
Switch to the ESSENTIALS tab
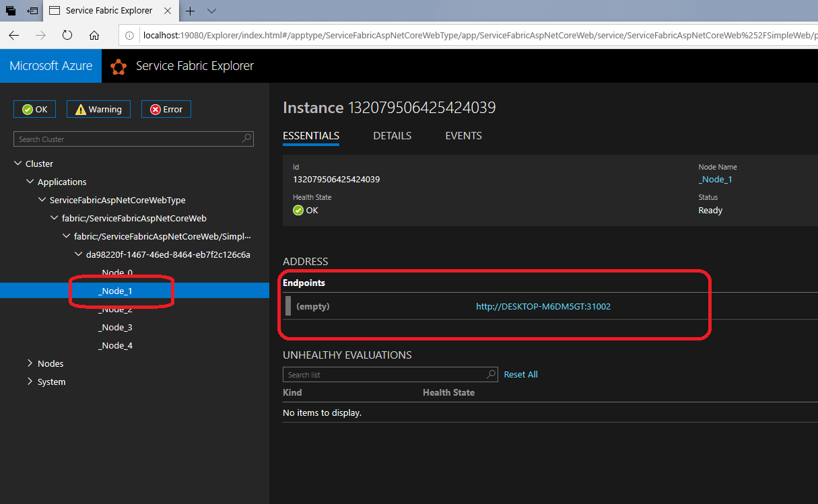[311, 135]
